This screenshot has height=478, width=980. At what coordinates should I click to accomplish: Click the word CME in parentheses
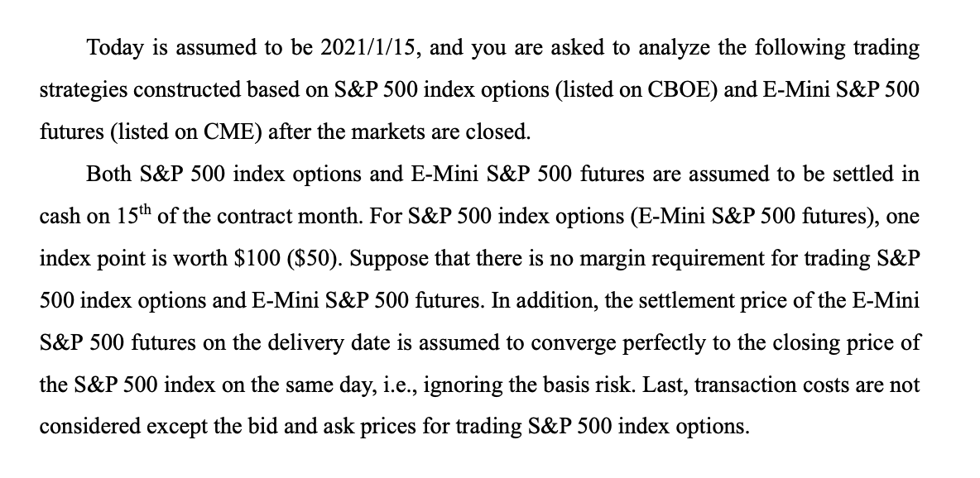tap(228, 131)
